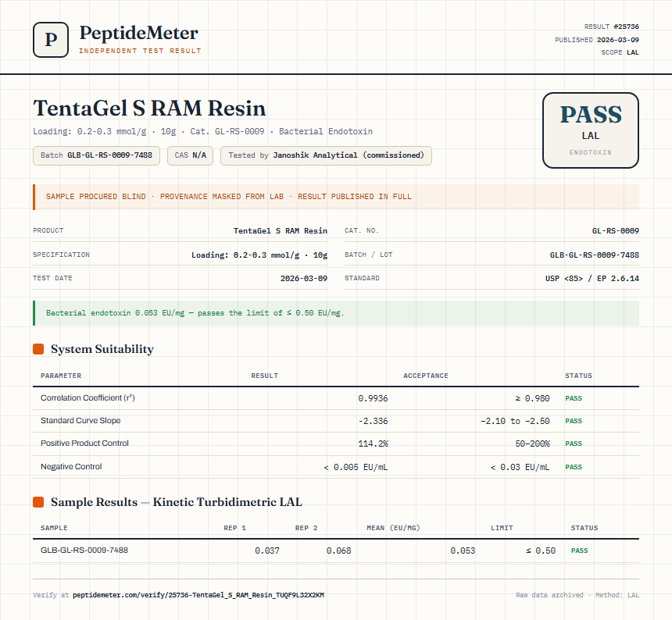Click the LIMIT column header
This screenshot has height=620, width=672.
click(x=502, y=528)
